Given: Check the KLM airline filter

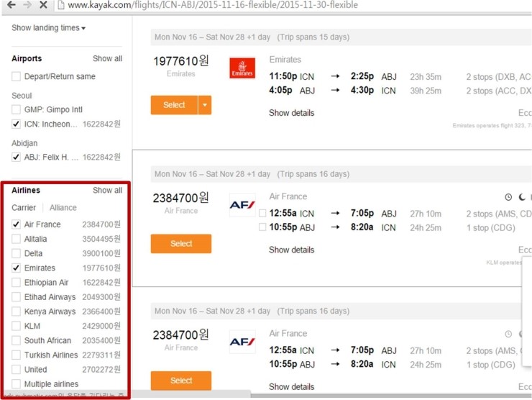Looking at the screenshot, I should (x=16, y=326).
